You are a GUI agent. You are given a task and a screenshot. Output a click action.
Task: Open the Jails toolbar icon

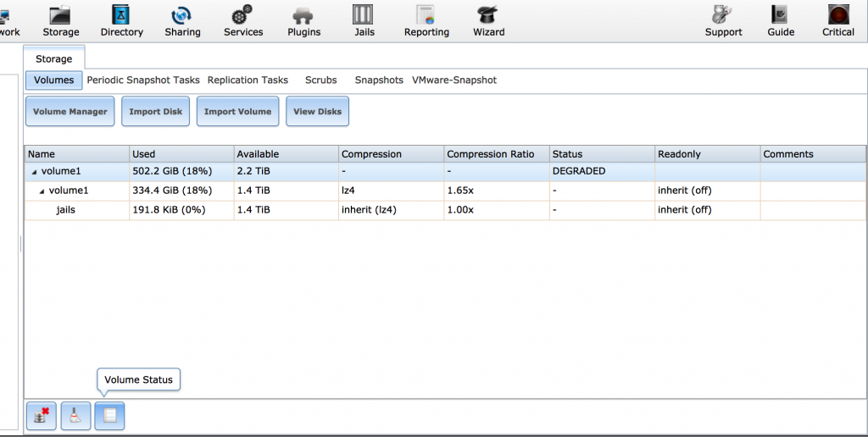pyautogui.click(x=364, y=20)
